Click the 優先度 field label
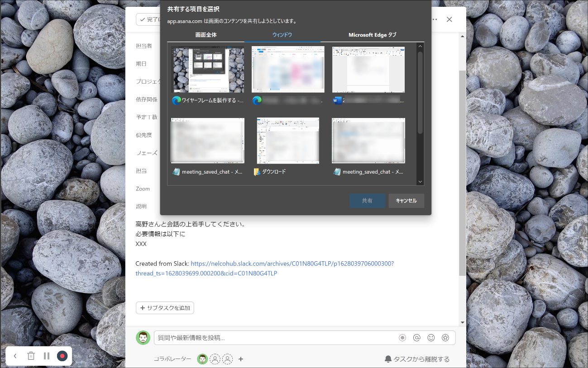This screenshot has height=368, width=588. [144, 135]
